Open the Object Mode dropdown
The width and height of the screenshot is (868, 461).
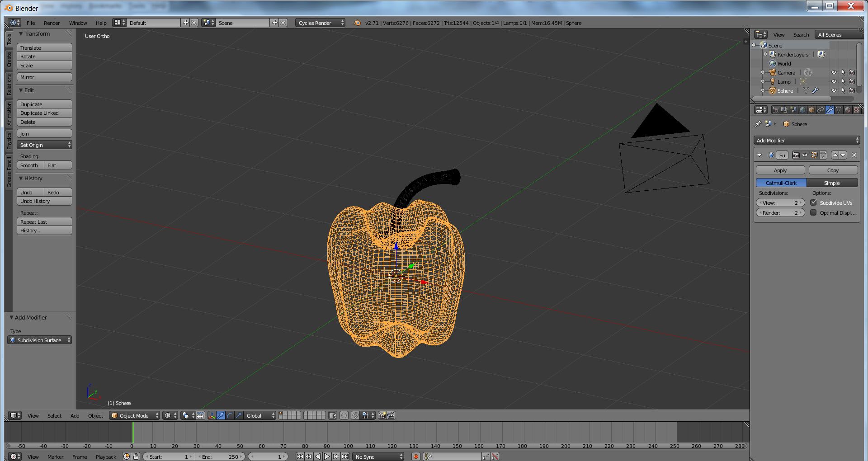(x=134, y=415)
